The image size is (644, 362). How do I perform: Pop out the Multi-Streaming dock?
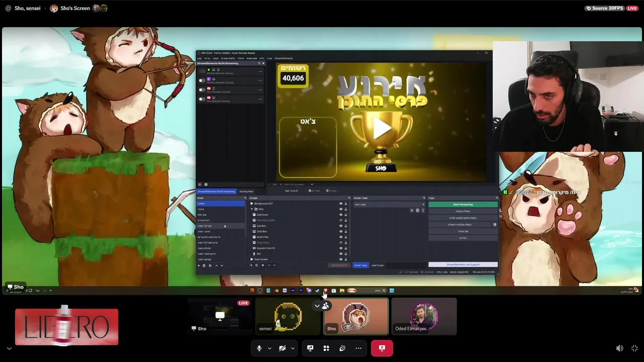259,63
